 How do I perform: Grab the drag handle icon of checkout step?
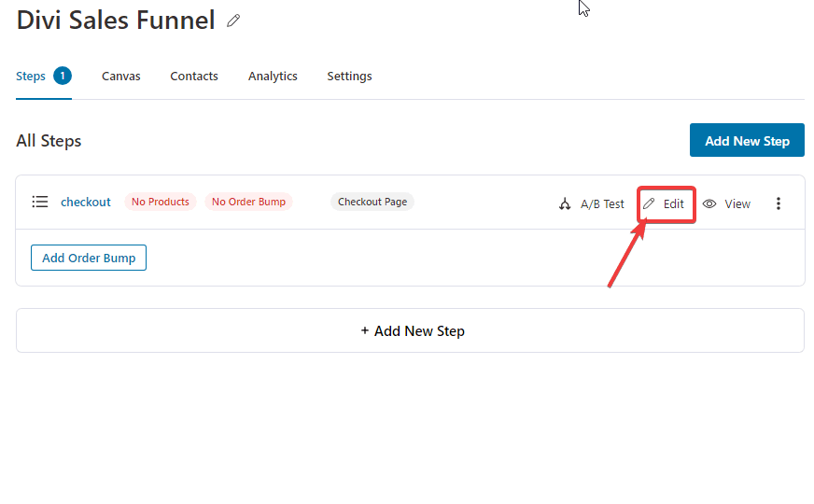tap(40, 202)
